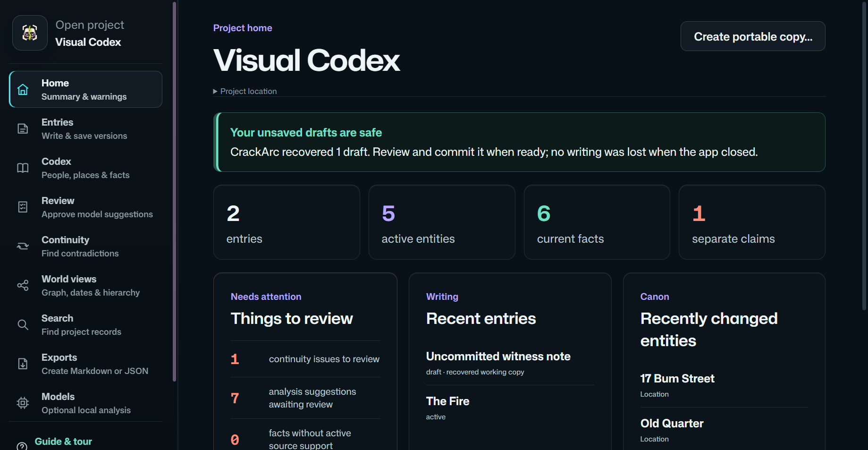The width and height of the screenshot is (868, 450).
Task: Click the Things to review heading
Action: coord(292,319)
